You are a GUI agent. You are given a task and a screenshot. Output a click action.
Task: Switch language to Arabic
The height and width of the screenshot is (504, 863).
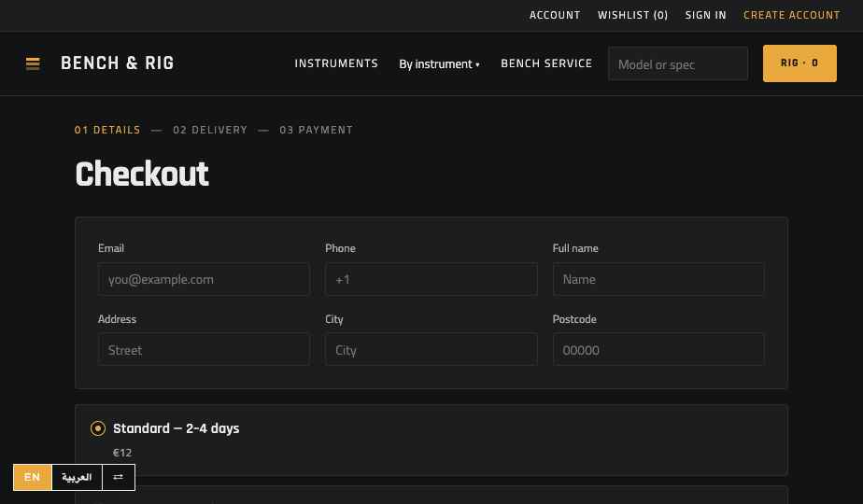pyautogui.click(x=77, y=477)
